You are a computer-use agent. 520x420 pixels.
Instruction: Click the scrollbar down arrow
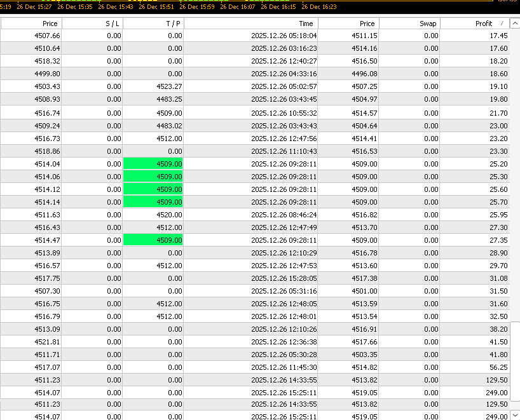click(515, 415)
